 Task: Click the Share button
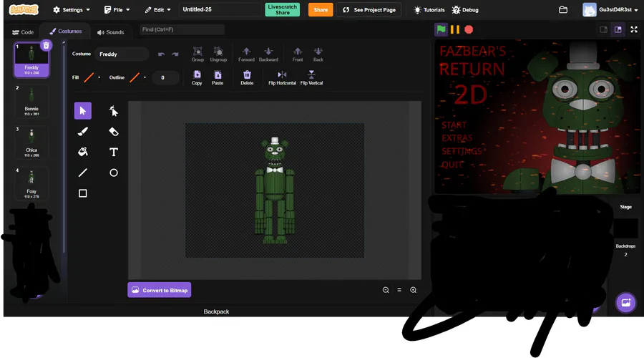pyautogui.click(x=321, y=9)
